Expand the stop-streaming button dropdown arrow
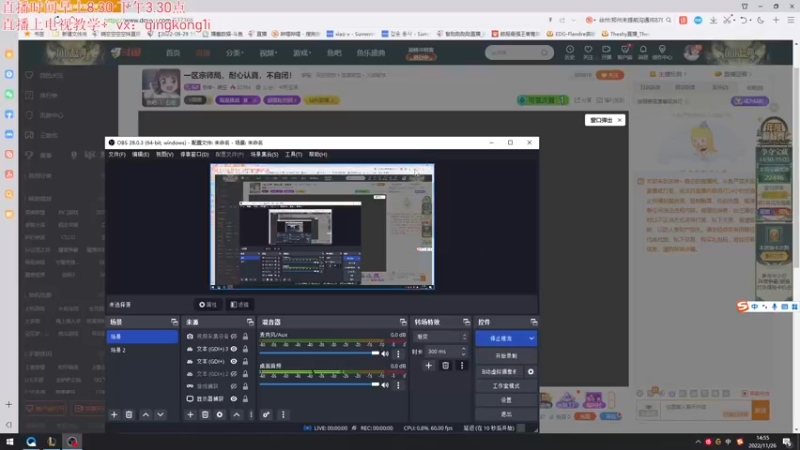Screen dimensions: 800x450 click(531, 338)
